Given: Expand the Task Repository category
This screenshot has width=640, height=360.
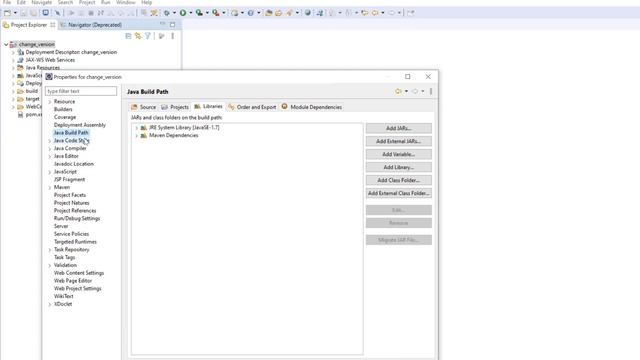Looking at the screenshot, I should [50, 250].
